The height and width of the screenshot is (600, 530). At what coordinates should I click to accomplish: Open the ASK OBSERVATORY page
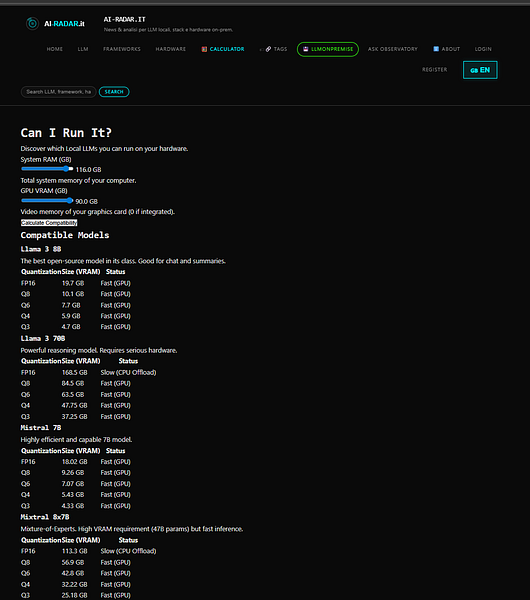point(393,49)
